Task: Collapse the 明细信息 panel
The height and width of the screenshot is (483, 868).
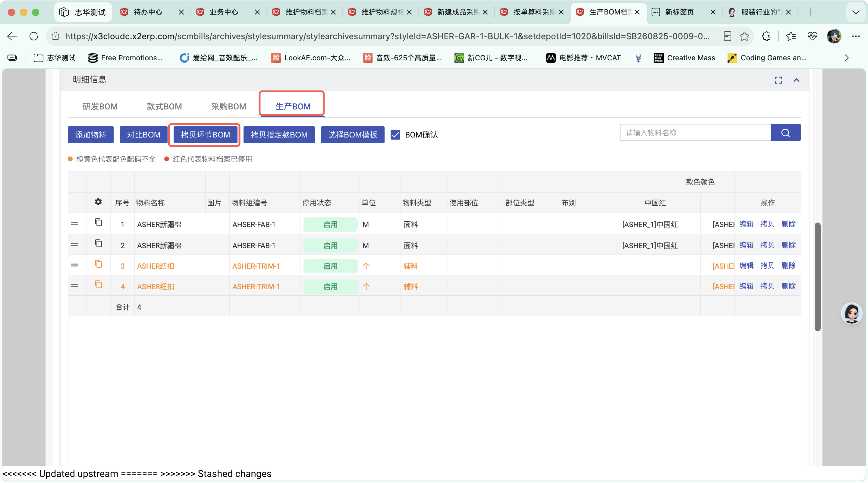Action: click(x=796, y=80)
